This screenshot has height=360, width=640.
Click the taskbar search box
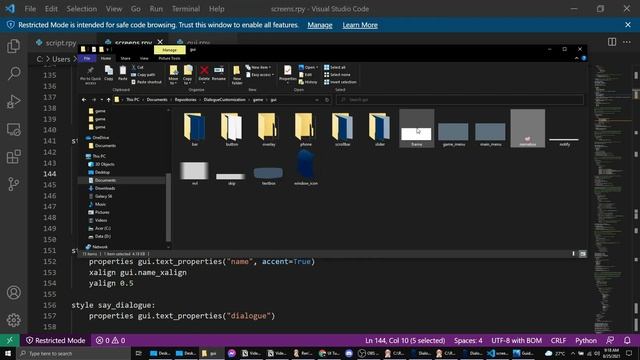(73, 353)
